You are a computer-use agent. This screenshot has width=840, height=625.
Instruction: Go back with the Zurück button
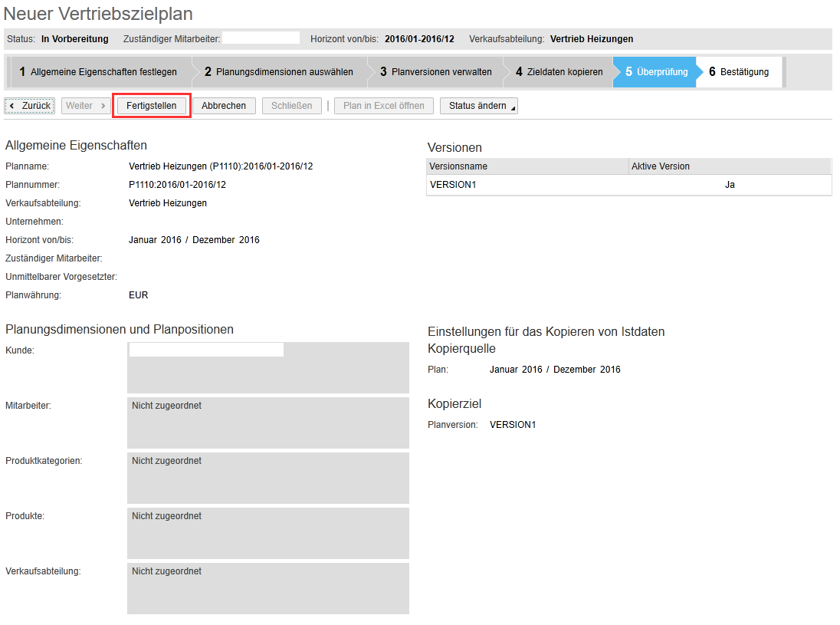pos(30,106)
